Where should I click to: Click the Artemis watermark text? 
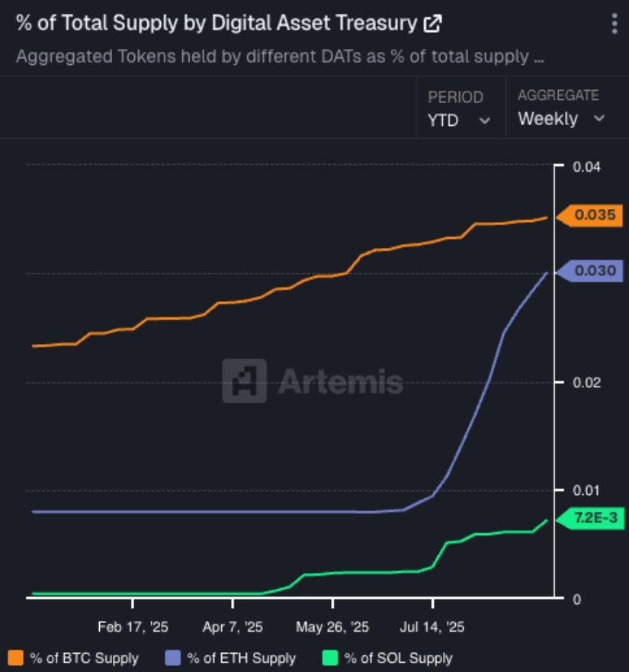pos(340,381)
